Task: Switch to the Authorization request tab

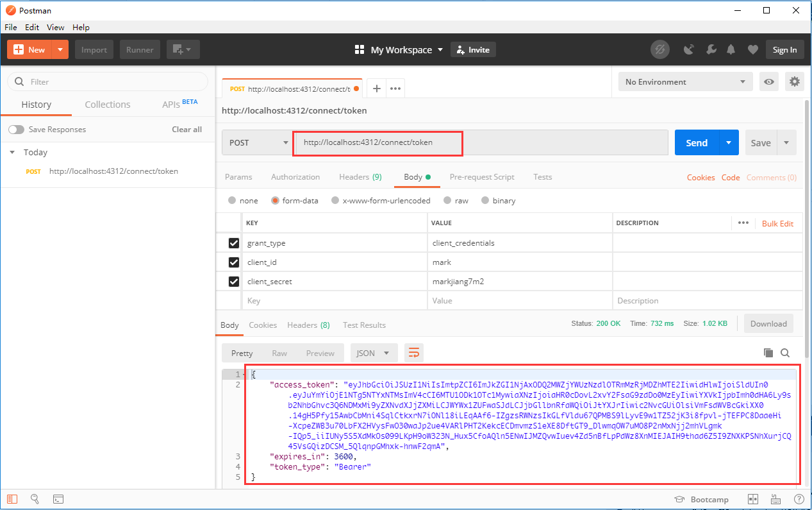Action: [x=295, y=177]
